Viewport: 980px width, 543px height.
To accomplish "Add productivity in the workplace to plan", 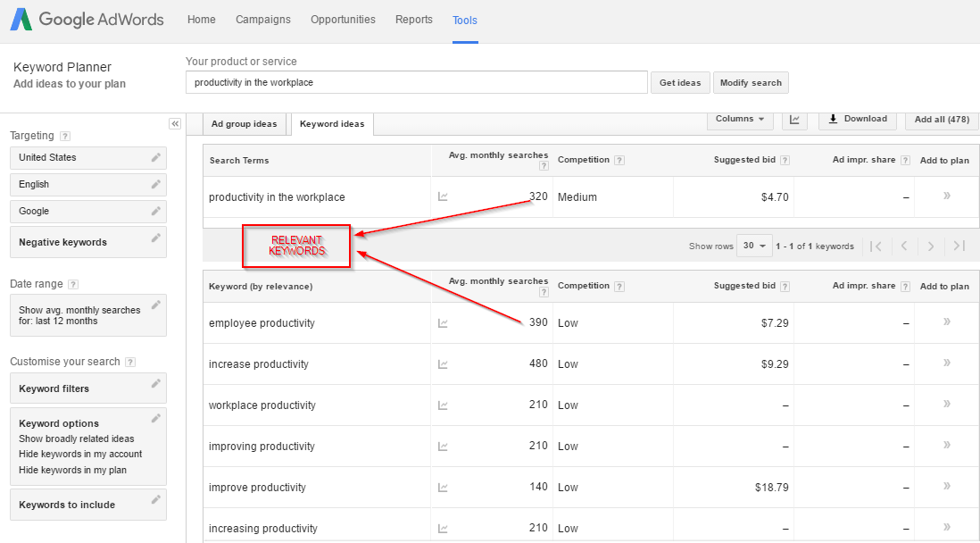I will tap(946, 196).
